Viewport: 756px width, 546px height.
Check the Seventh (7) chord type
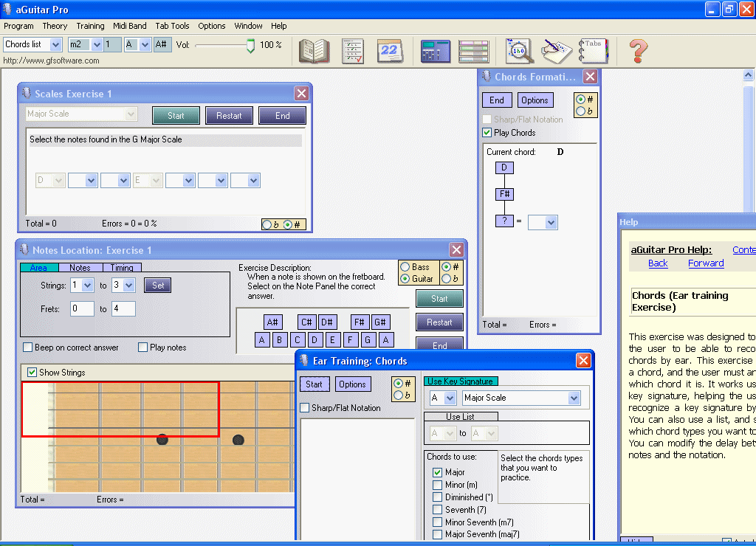[437, 509]
